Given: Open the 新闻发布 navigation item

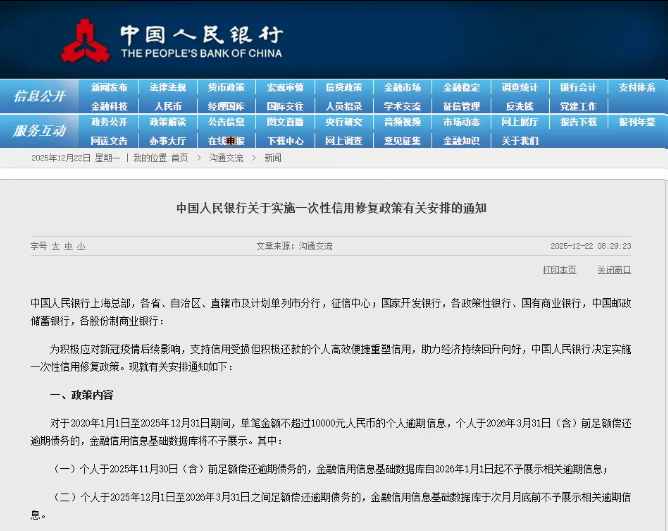Looking at the screenshot, I should tap(109, 87).
